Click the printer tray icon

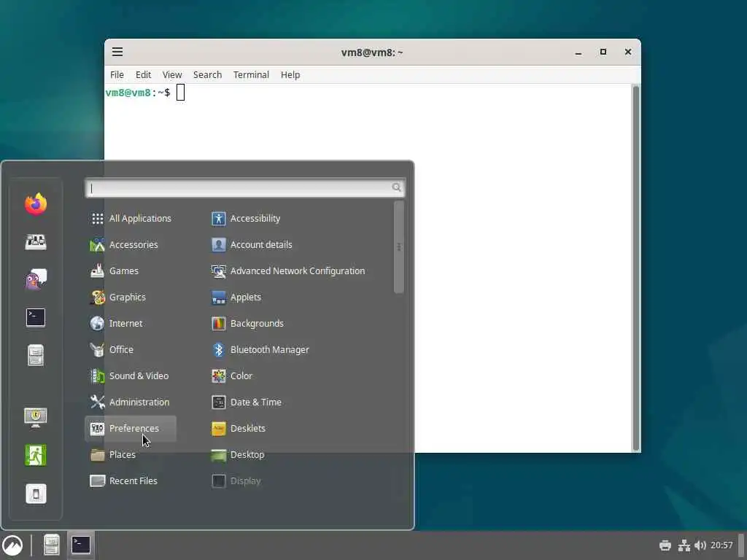coord(665,545)
